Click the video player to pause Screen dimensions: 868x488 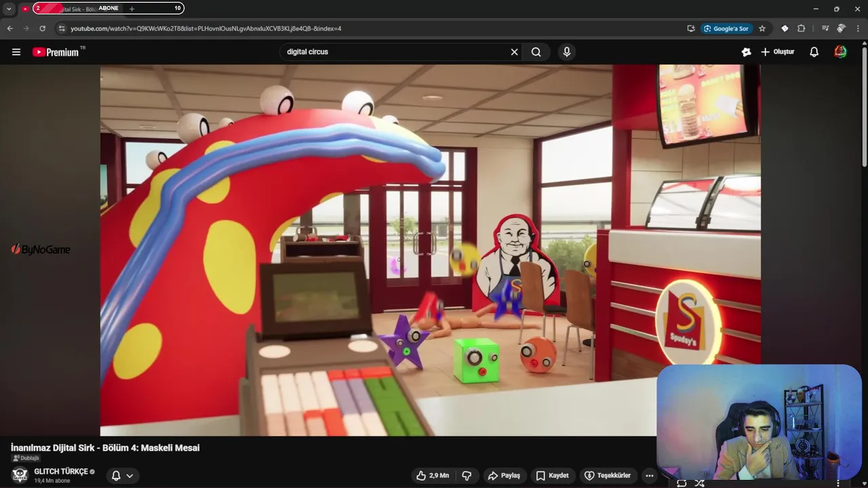(x=430, y=250)
